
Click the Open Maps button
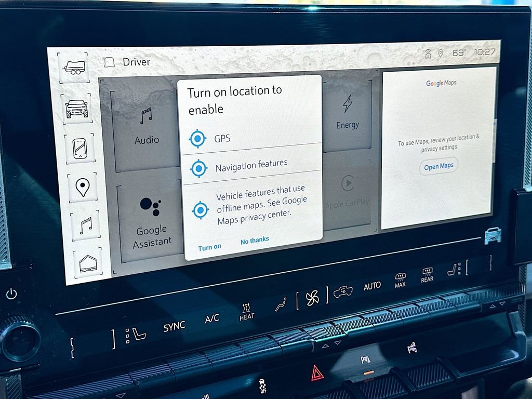pos(438,166)
